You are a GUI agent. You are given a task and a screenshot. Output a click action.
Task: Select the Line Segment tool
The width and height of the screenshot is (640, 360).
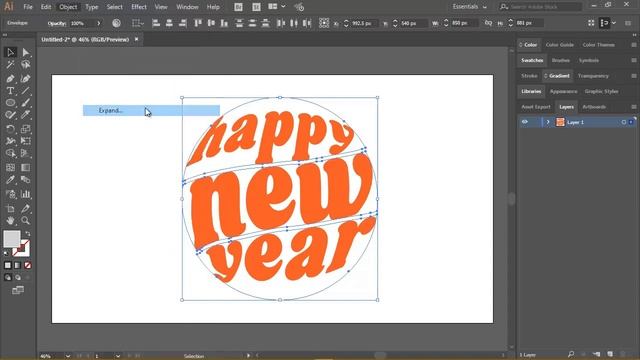(x=26, y=91)
